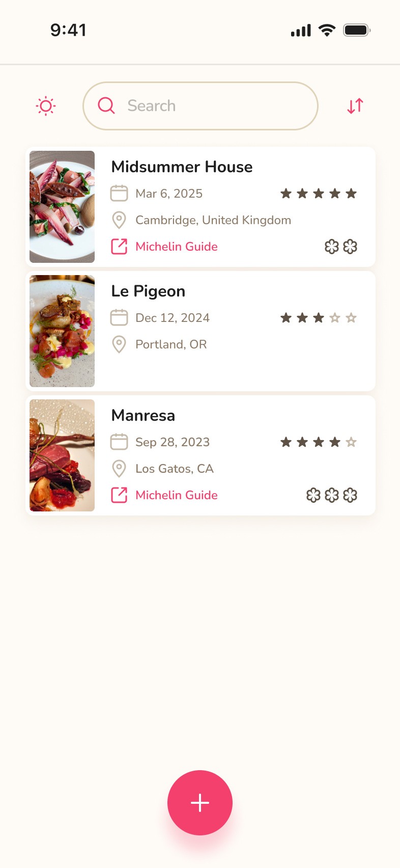
Task: Click external link icon on Manresa card
Action: [119, 495]
